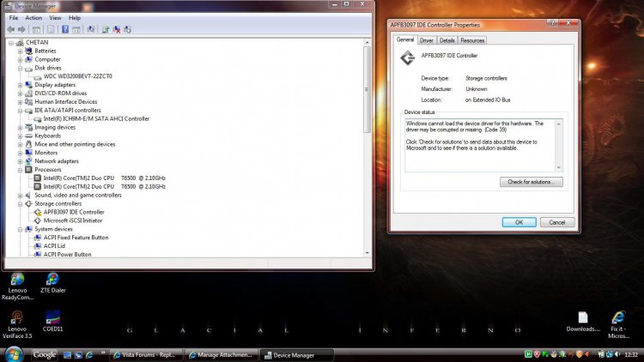Select ACPI Lid entry
Viewport: 644px width, 362px height.
[x=54, y=246]
